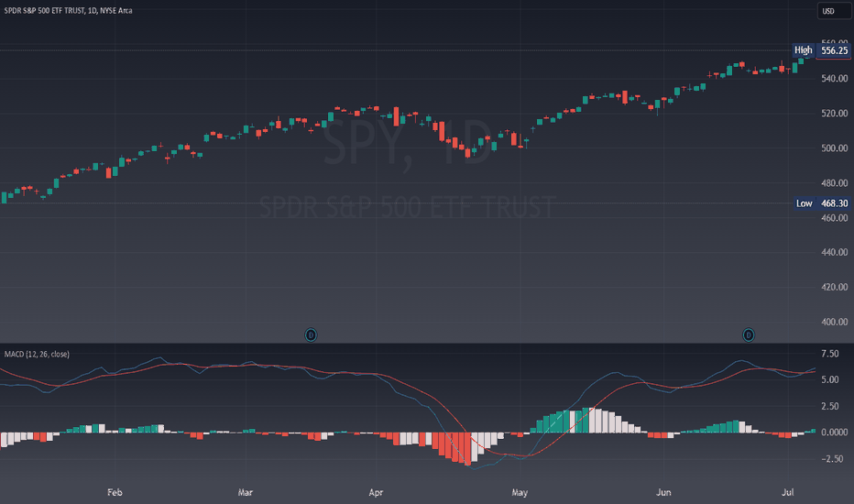
Task: Click the 0.0000 MACD axis label
Action: coord(835,433)
